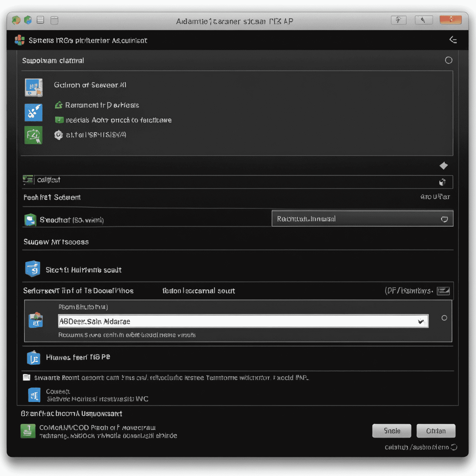Click the refresh icon after 'Calatub /susbioſderio'
This screenshot has height=476, width=476.
(x=454, y=447)
